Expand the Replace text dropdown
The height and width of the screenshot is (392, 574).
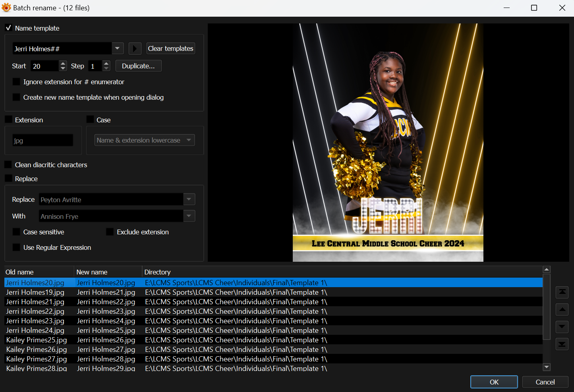click(189, 199)
